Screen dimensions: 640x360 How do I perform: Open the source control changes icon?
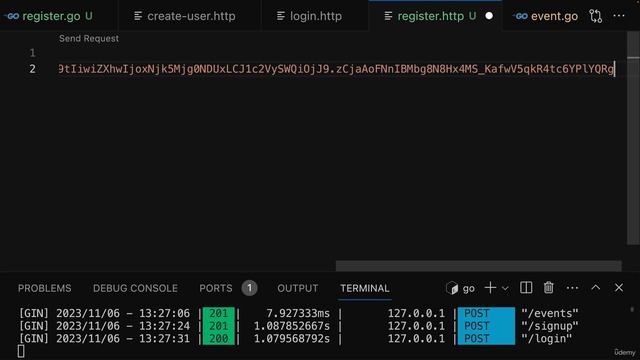[x=596, y=16]
